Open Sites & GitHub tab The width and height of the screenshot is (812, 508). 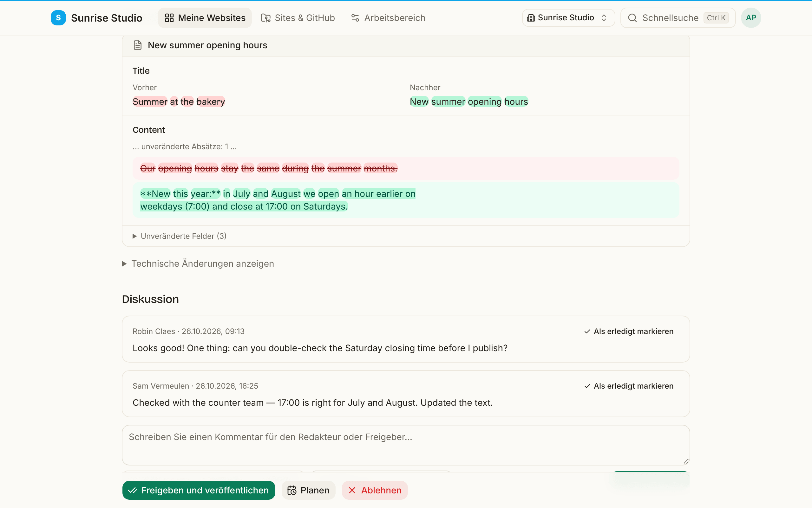pyautogui.click(x=298, y=18)
